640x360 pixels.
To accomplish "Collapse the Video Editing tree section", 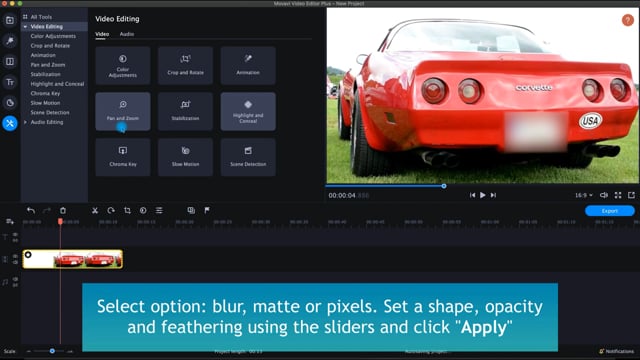I will pos(25,27).
